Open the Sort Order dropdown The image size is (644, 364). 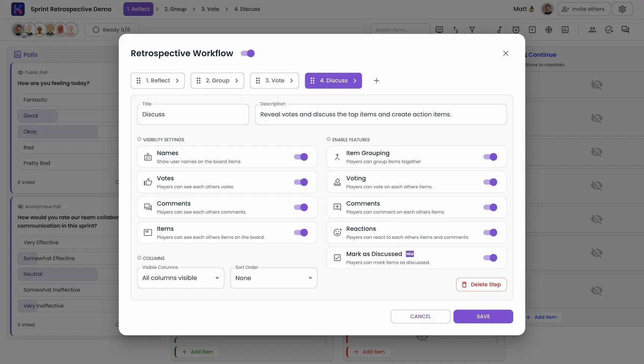click(274, 278)
